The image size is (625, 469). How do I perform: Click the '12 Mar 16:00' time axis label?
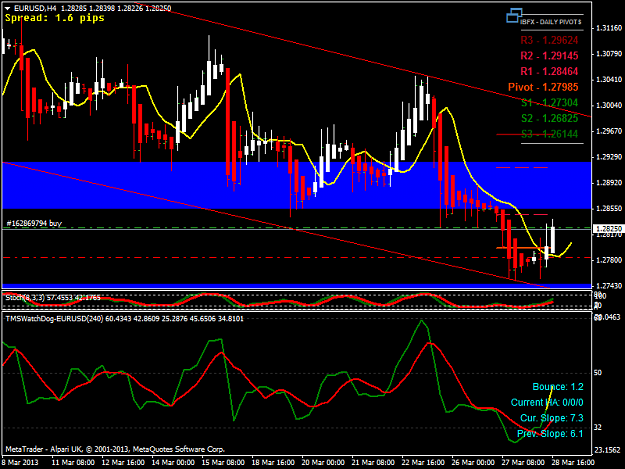[x=123, y=463]
